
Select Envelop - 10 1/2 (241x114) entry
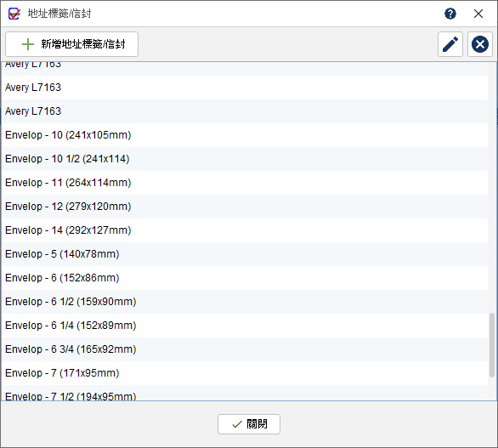(245, 159)
